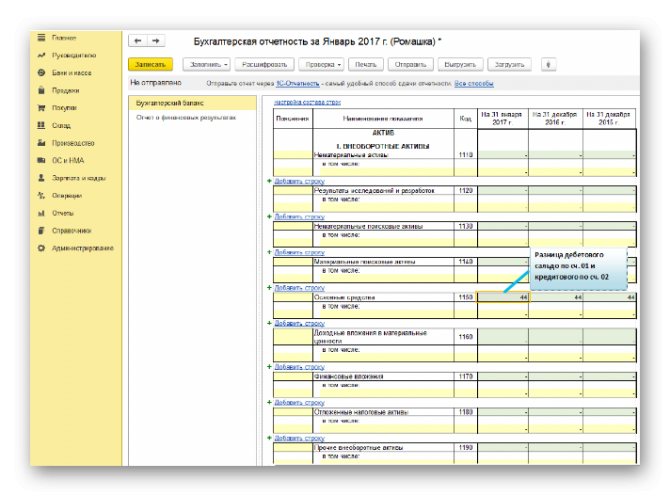
Task: Click green plus above row 1170
Action: tap(269, 367)
